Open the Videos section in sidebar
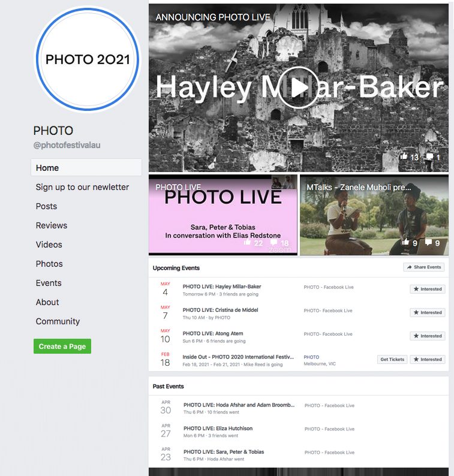Image resolution: width=454 pixels, height=476 pixels. [x=49, y=245]
